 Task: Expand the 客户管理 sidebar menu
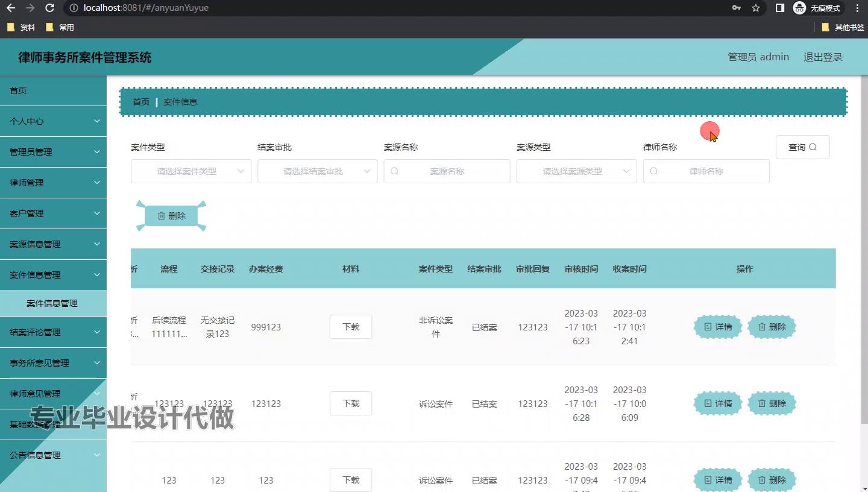(x=53, y=213)
